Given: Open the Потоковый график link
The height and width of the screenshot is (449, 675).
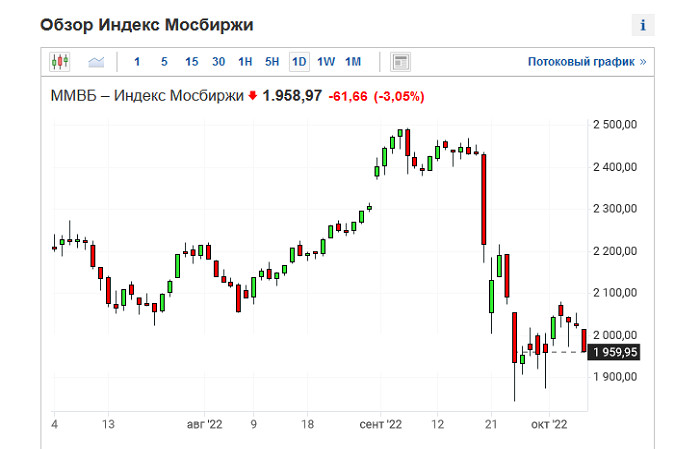Looking at the screenshot, I should 587,62.
